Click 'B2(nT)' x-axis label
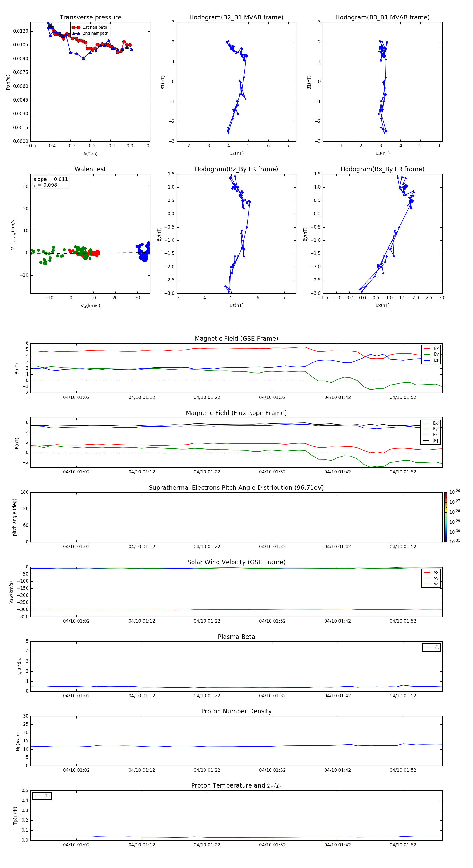The height and width of the screenshot is (868, 473). (236, 153)
